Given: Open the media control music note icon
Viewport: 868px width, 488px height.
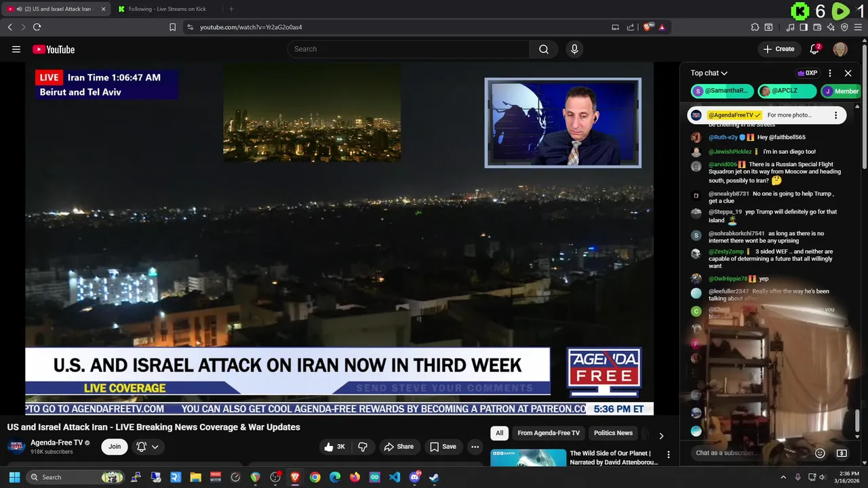Looking at the screenshot, I should [x=791, y=27].
